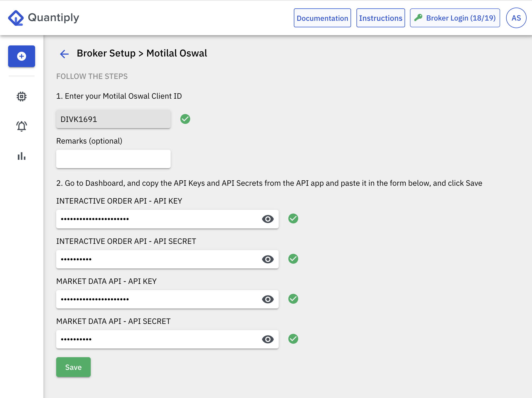Click step 2 Go to Dashboard instruction
The height and width of the screenshot is (398, 532).
point(269,183)
